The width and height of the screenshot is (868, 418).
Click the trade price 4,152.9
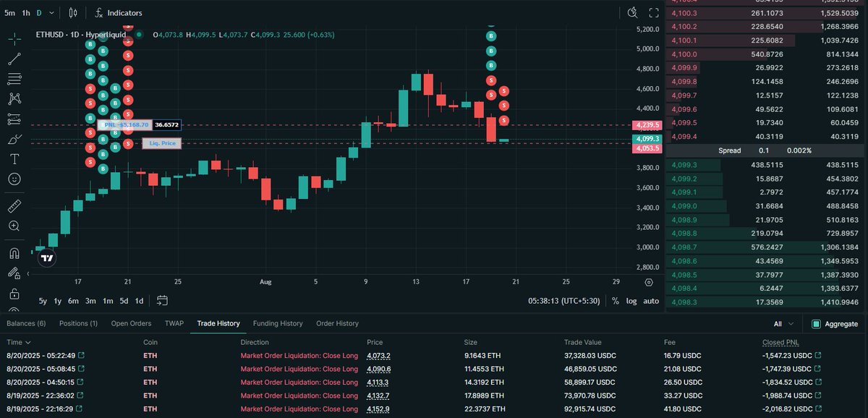(x=378, y=409)
